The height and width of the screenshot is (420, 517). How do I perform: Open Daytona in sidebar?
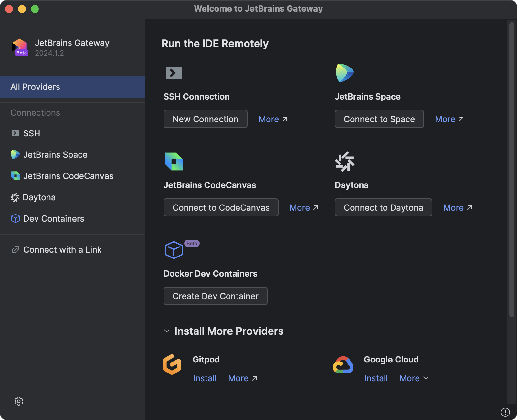(x=72, y=197)
